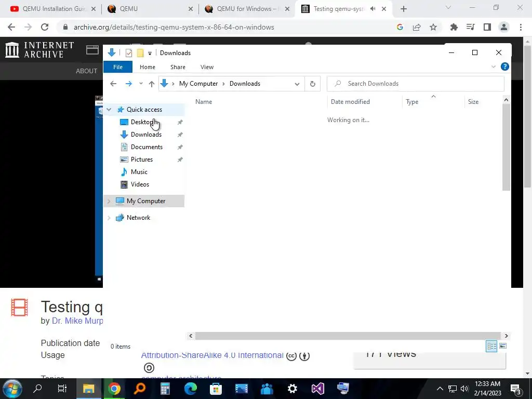Switch to details view layout icon
The width and height of the screenshot is (532, 399).
tap(491, 346)
